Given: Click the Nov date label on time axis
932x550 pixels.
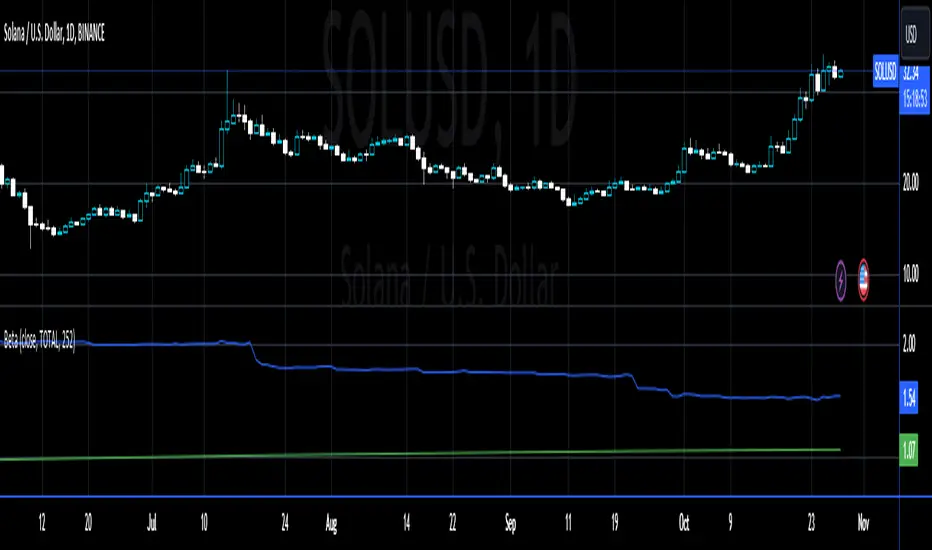Looking at the screenshot, I should point(863,523).
